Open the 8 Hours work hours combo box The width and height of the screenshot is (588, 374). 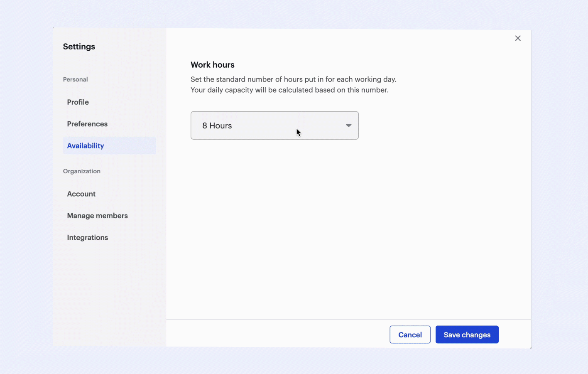coord(266,125)
